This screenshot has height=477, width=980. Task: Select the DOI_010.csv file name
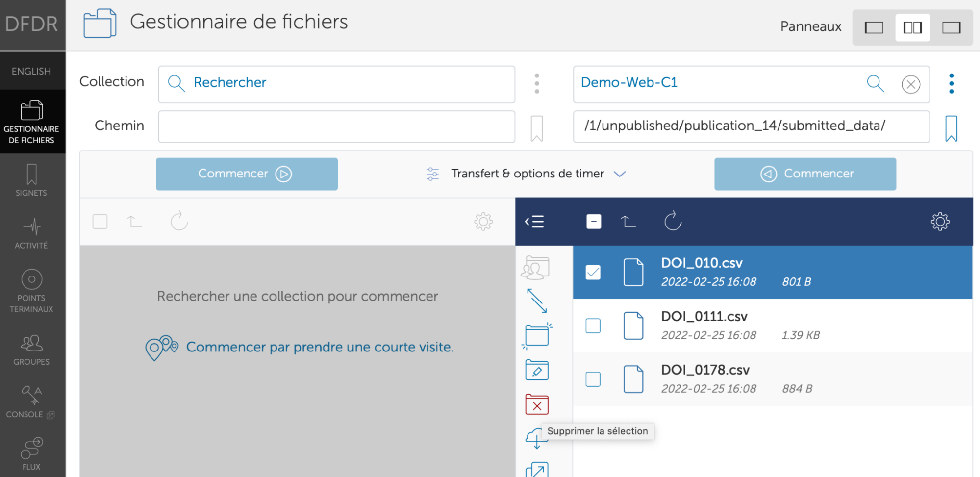point(702,263)
